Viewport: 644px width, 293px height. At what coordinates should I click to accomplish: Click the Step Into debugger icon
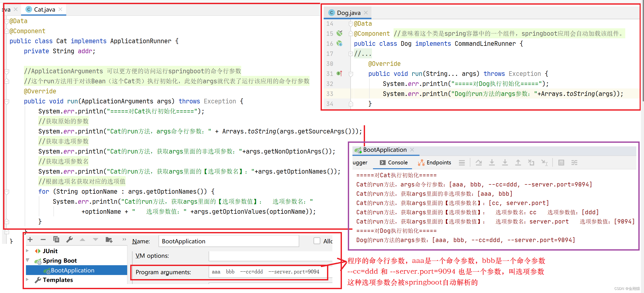492,163
